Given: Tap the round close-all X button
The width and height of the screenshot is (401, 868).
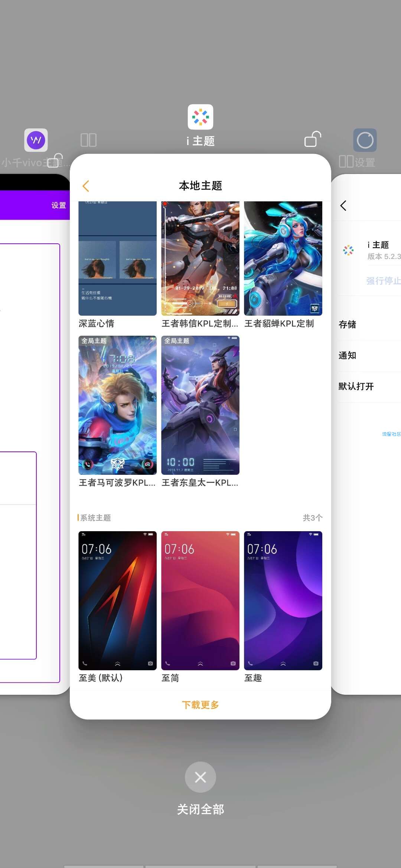Looking at the screenshot, I should click(x=200, y=777).
